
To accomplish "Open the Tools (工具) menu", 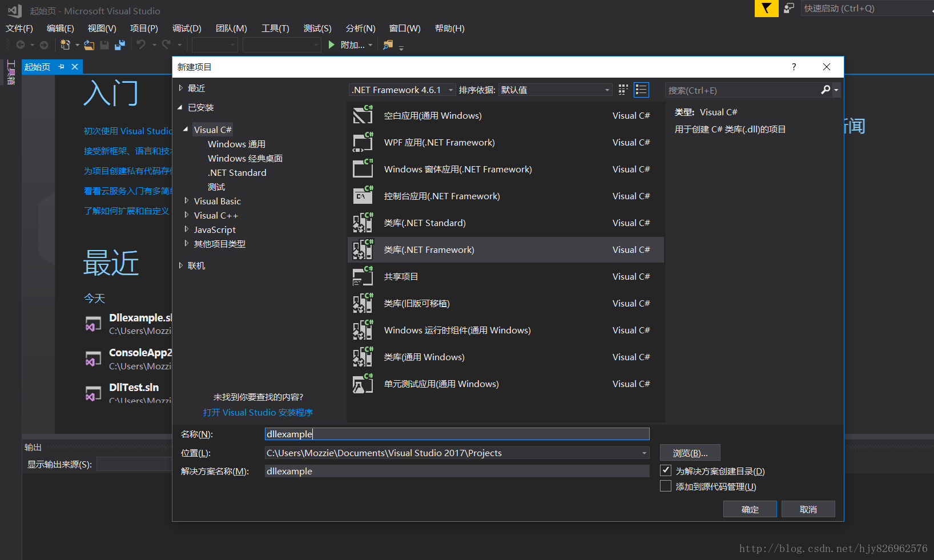I will (x=275, y=28).
